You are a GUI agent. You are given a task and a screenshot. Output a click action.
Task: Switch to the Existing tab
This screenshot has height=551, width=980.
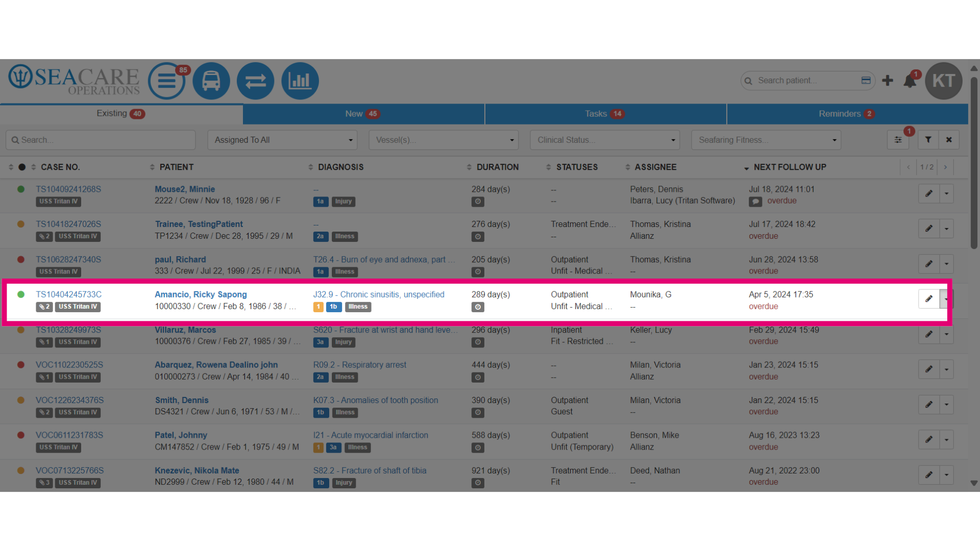point(121,114)
